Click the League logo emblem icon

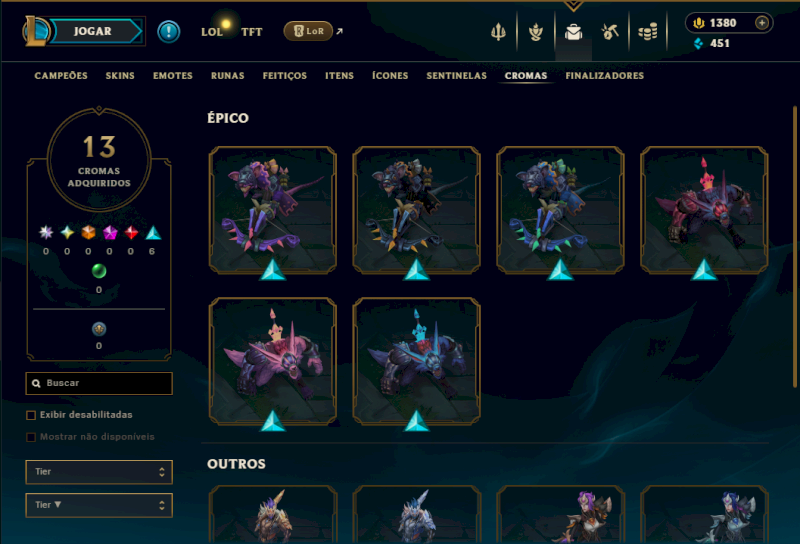point(35,31)
